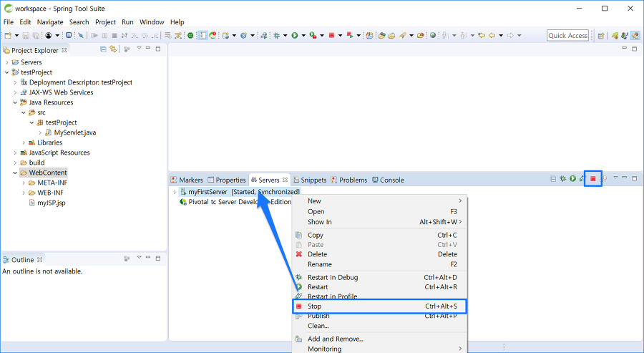This screenshot has height=353, width=644.
Task: Choose Stop from the context menu
Action: coord(379,306)
